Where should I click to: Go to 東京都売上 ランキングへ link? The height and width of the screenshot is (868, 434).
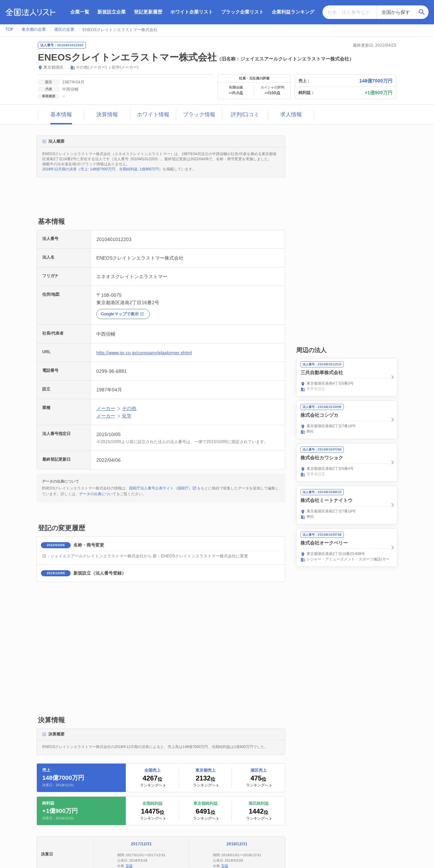point(206,785)
